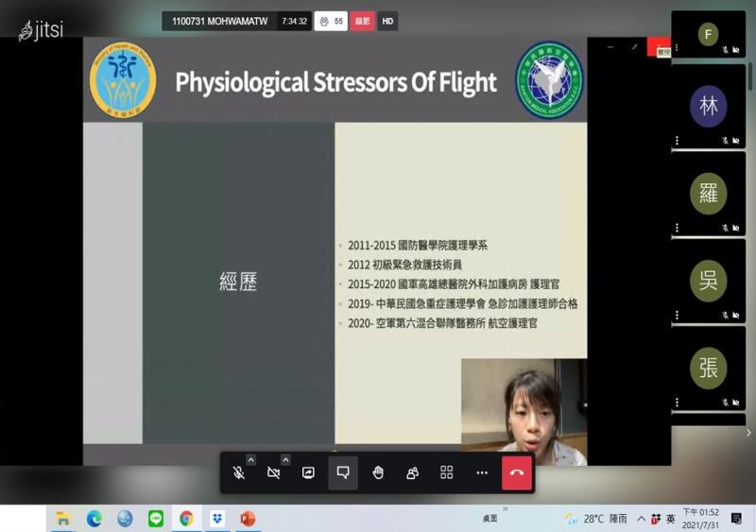Screen dimensions: 756x532
Task: Select participant thumbnail labeled 林
Action: point(708,106)
